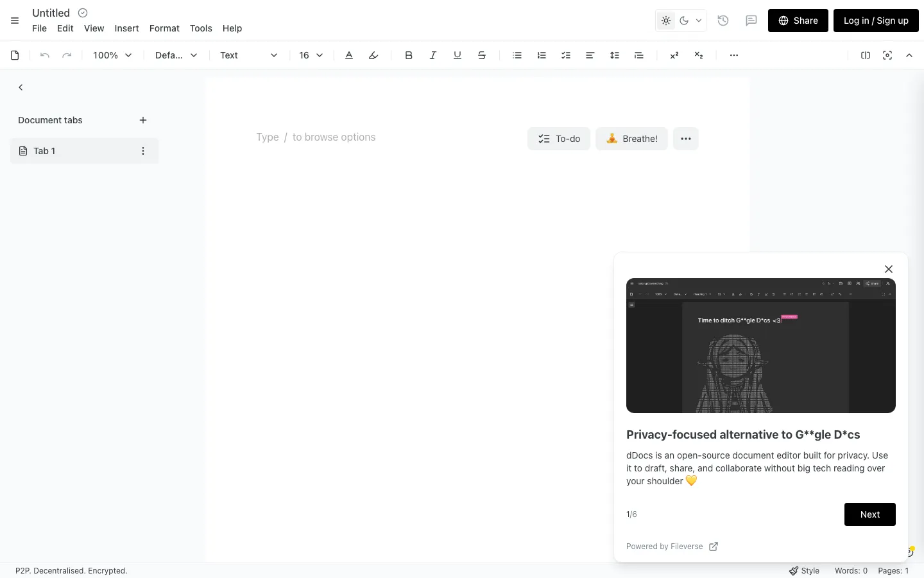Image resolution: width=924 pixels, height=578 pixels.
Task: Click the new document page icon in toolbar
Action: 15,55
